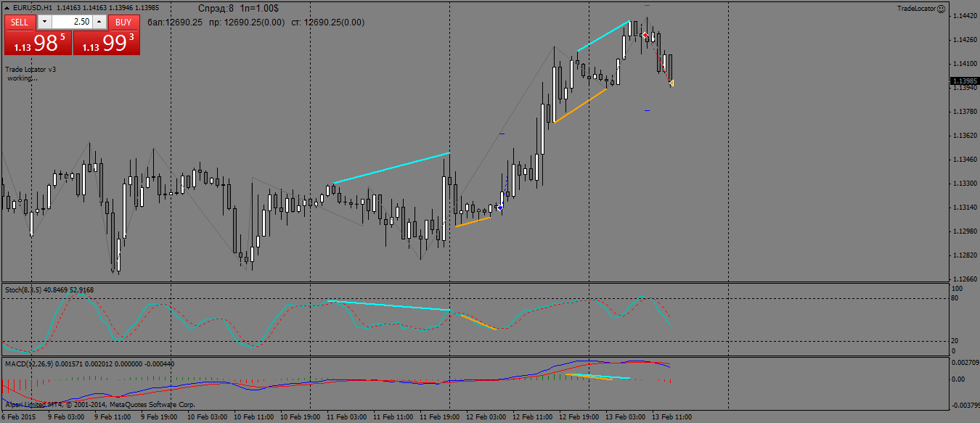The height and width of the screenshot is (423, 980).
Task: Increase trade volume with the up arrow
Action: click(x=99, y=22)
